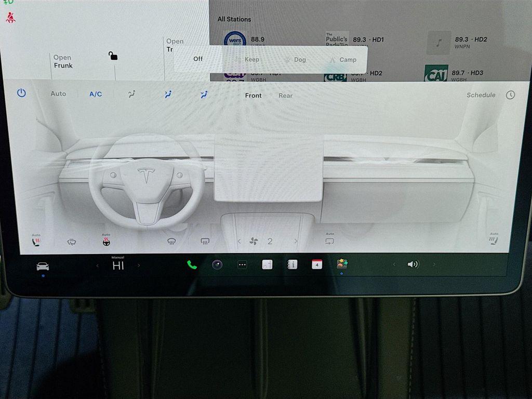The width and height of the screenshot is (532, 399).
Task: Activate the steering wheel heater icon
Action: click(x=105, y=241)
